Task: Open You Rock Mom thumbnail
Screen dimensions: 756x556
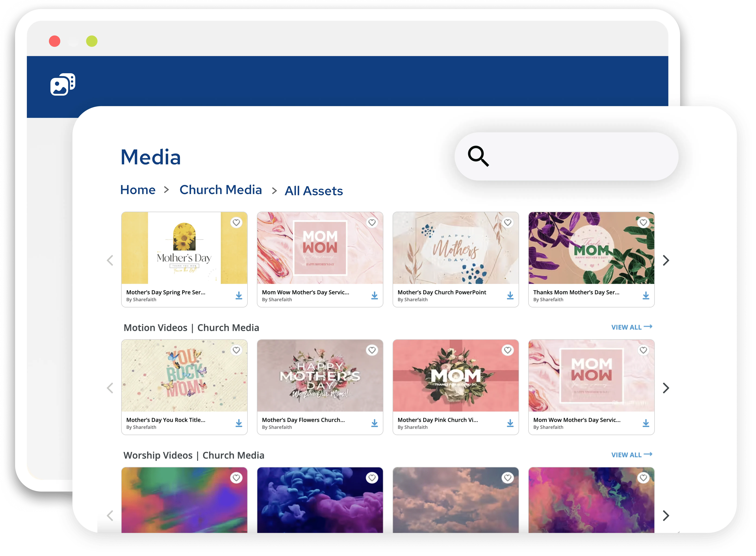Action: 184,376
